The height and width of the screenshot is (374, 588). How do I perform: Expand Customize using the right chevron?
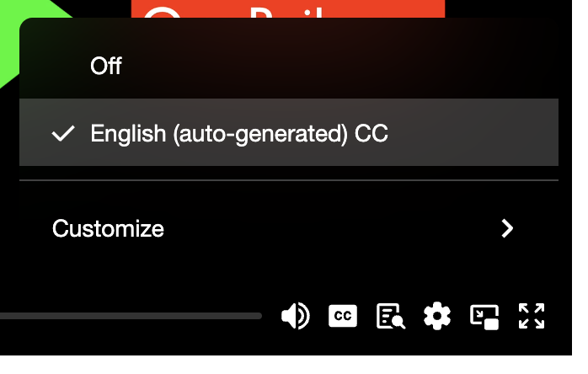pos(507,228)
